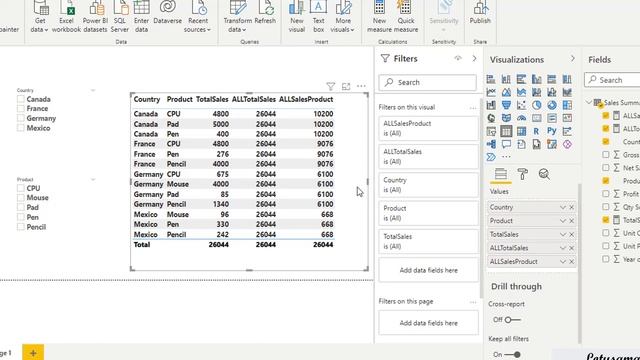640x360 pixels.
Task: Open the Get data menu
Action: point(40,17)
